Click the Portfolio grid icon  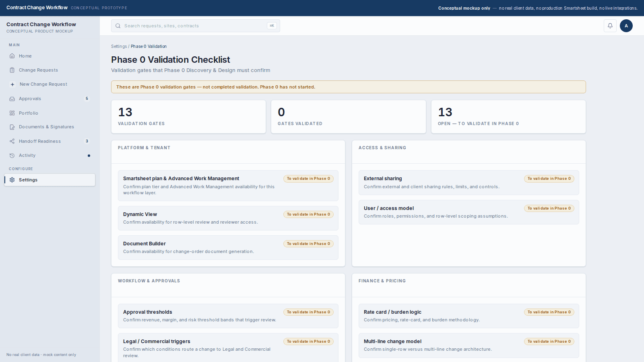tap(12, 113)
